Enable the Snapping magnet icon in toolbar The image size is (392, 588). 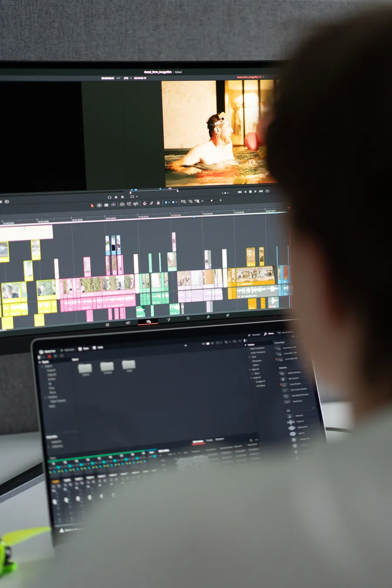click(145, 203)
